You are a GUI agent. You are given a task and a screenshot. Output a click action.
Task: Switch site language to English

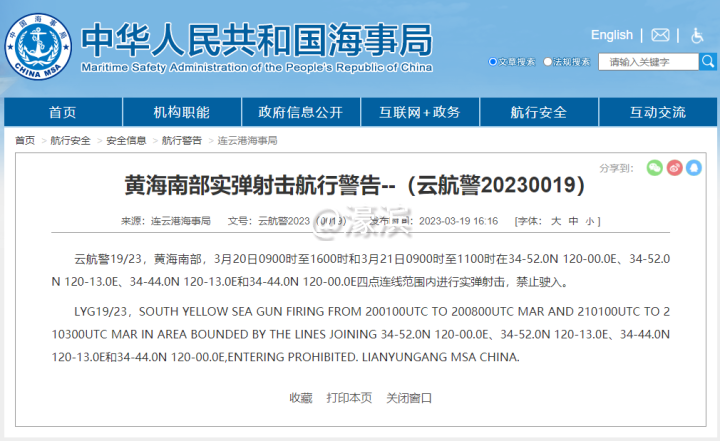612,35
